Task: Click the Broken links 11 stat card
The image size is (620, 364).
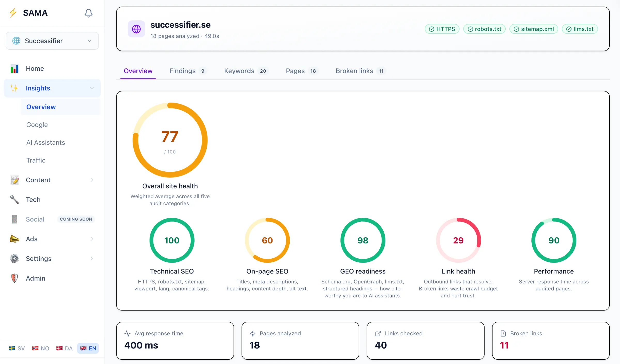Action: [551, 341]
